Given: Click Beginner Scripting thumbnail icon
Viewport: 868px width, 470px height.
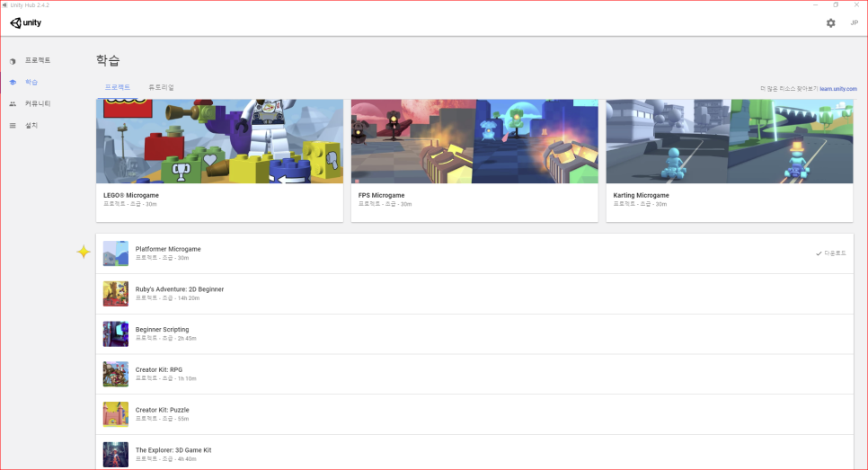Looking at the screenshot, I should click(116, 333).
